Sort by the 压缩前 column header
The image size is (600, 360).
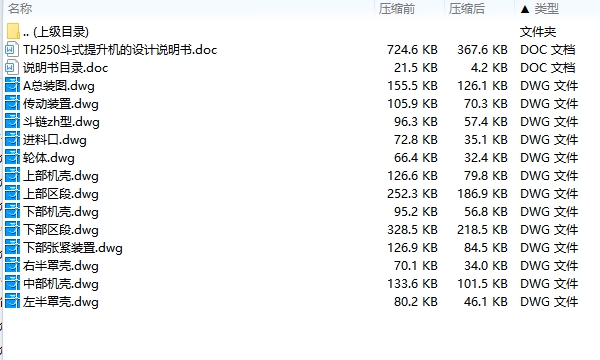[396, 8]
